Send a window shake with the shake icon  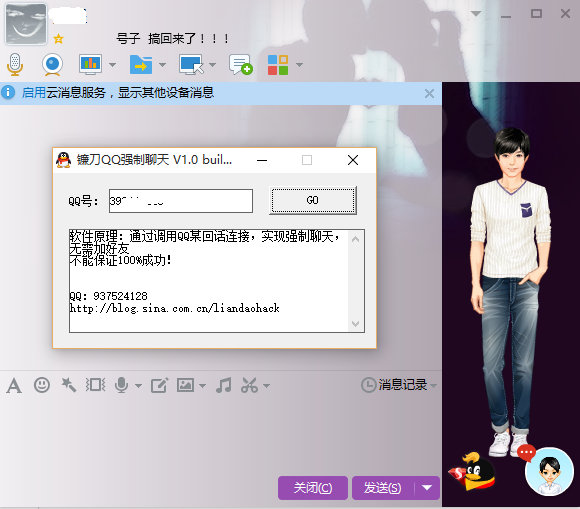click(x=96, y=385)
